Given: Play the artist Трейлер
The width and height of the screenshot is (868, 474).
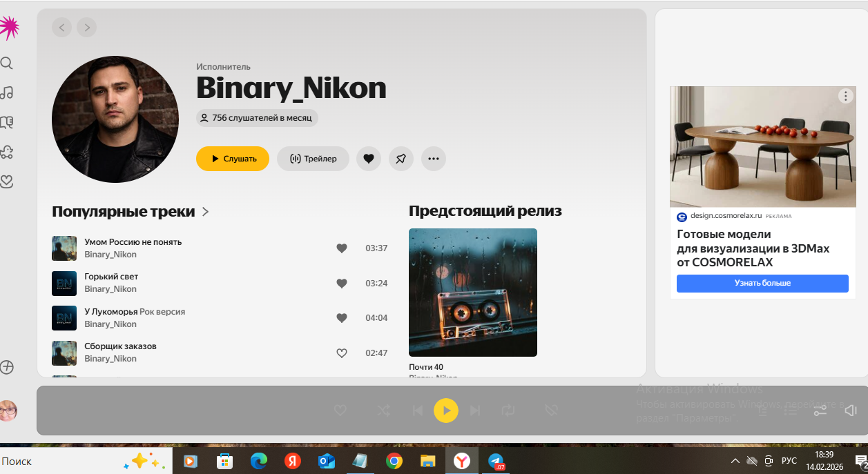Looking at the screenshot, I should (313, 159).
